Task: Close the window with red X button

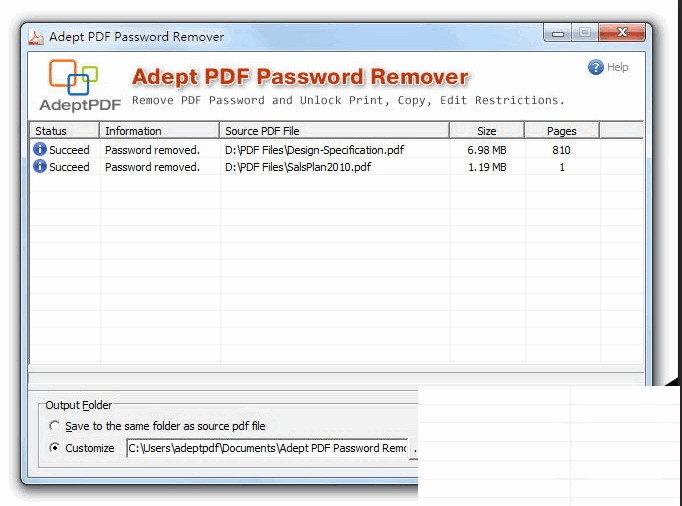Action: tap(622, 33)
